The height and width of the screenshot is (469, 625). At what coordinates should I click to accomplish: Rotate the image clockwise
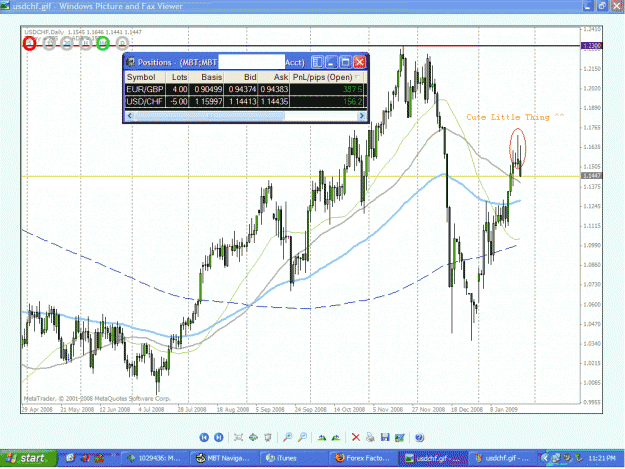tap(322, 438)
